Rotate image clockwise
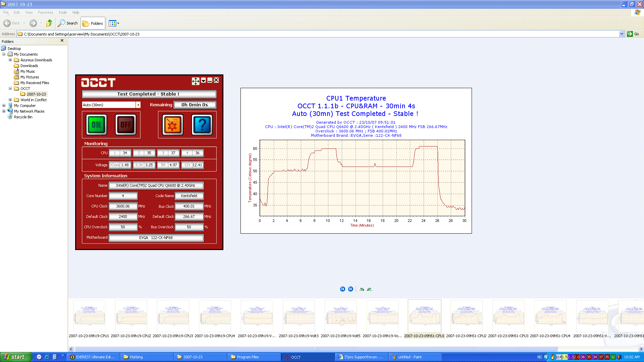 pos(362,289)
